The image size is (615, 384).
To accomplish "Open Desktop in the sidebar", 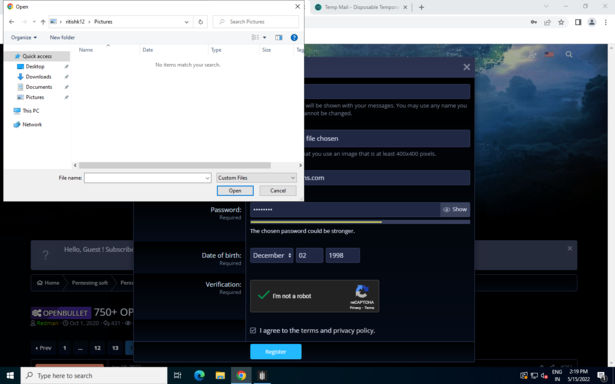I will (x=35, y=67).
